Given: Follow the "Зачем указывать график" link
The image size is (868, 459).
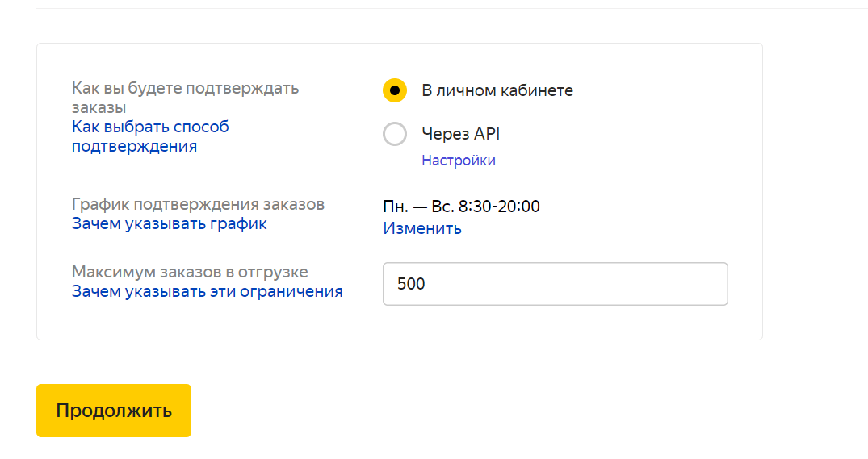Looking at the screenshot, I should click(x=170, y=223).
